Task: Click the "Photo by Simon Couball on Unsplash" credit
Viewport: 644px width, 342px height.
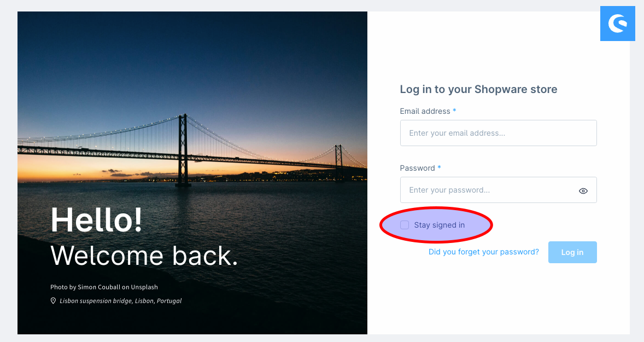Action: click(x=104, y=287)
